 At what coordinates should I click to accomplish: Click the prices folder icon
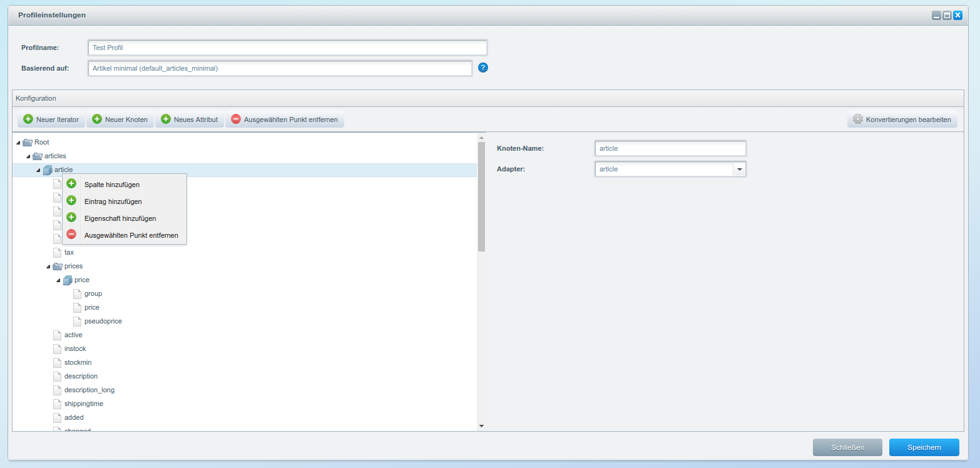[x=58, y=266]
